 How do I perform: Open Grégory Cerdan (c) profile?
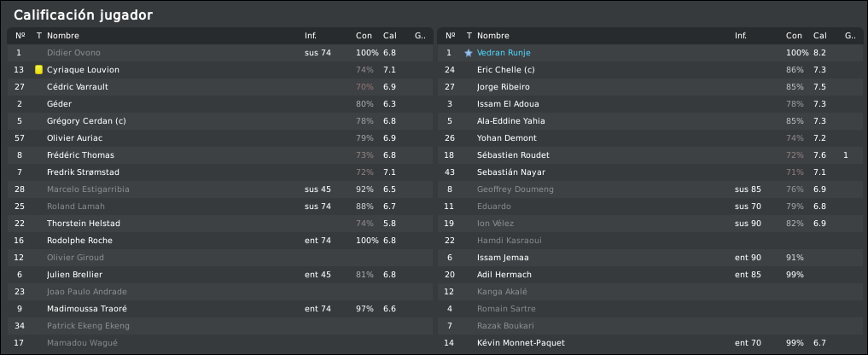click(87, 120)
